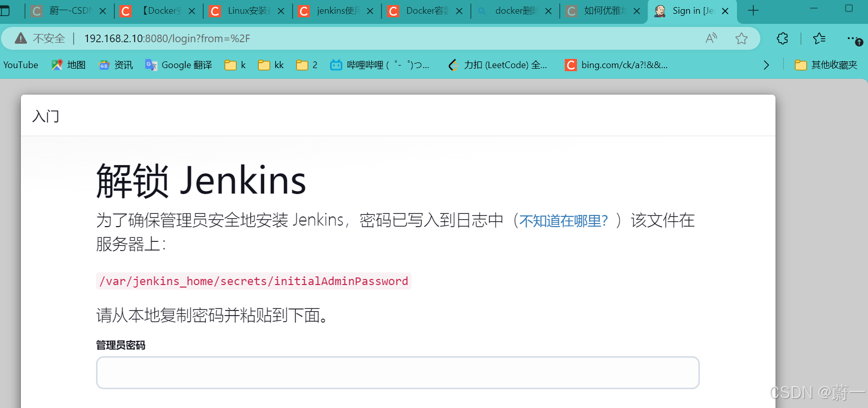Click the address bar URL 192.168.2.10:8080
Viewport: 868px width, 408px height.
tap(167, 38)
